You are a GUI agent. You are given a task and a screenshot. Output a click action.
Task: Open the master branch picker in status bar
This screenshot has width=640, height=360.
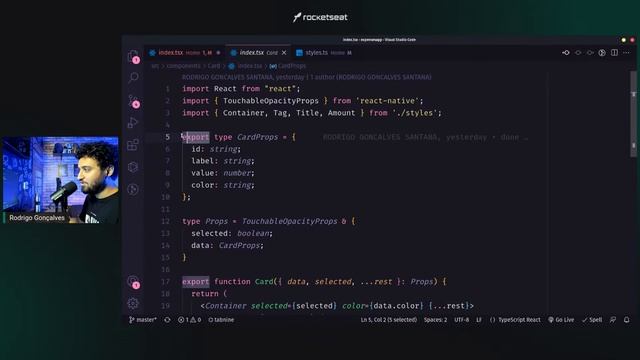point(143,320)
